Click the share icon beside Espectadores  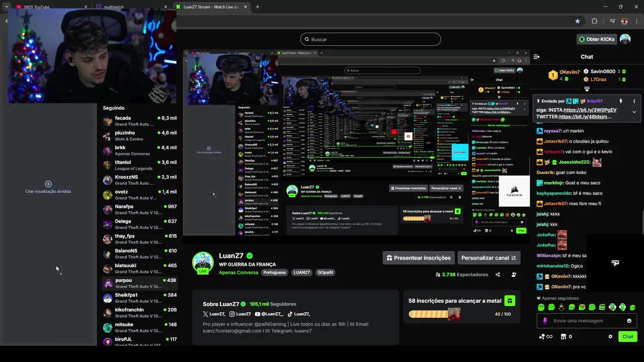pos(498,275)
